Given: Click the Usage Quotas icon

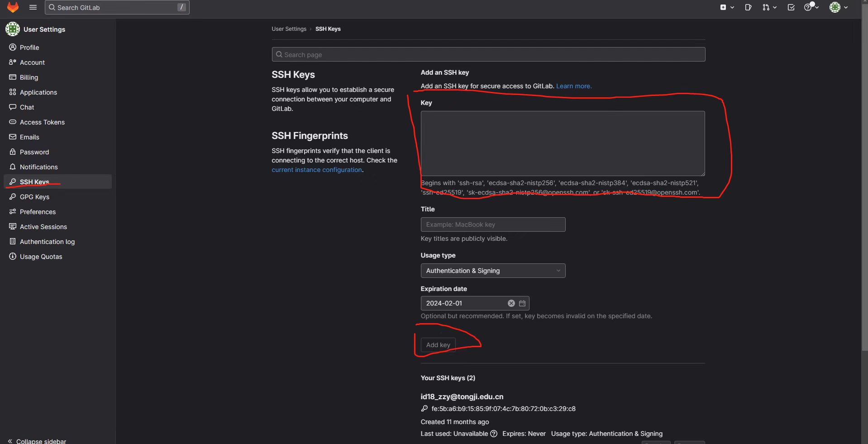Looking at the screenshot, I should 13,256.
